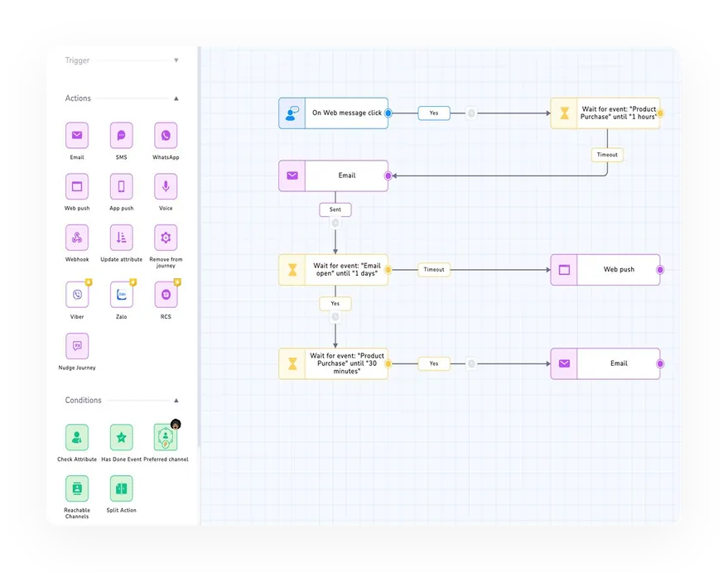Select the Email action in the Actions panel
Viewport: 728px width, 572px height.
click(77, 136)
